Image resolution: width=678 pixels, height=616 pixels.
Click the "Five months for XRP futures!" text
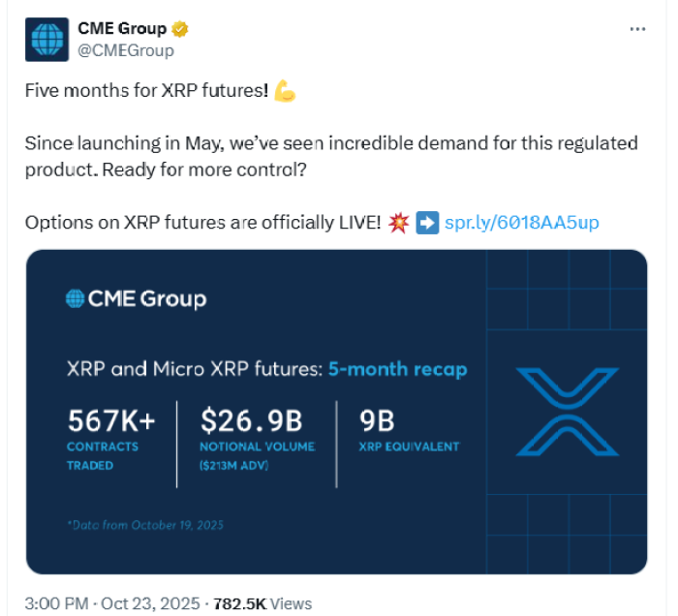click(x=146, y=92)
